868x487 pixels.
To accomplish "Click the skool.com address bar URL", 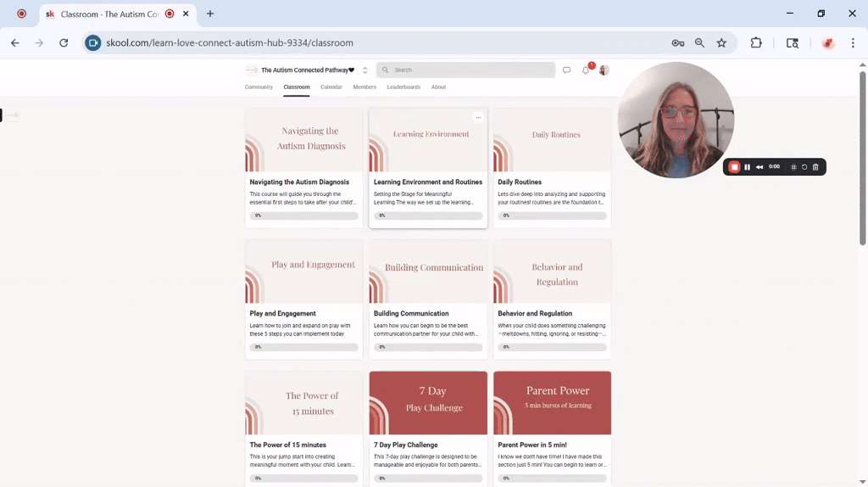I will pyautogui.click(x=230, y=42).
